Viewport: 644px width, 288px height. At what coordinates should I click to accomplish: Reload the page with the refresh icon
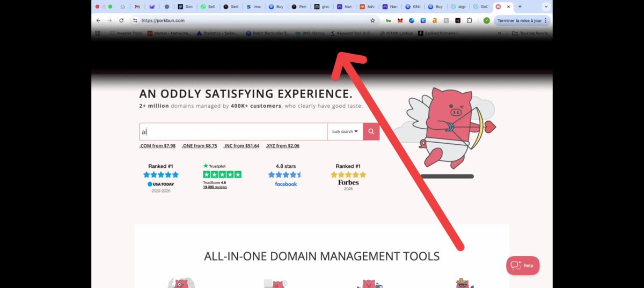(121, 20)
